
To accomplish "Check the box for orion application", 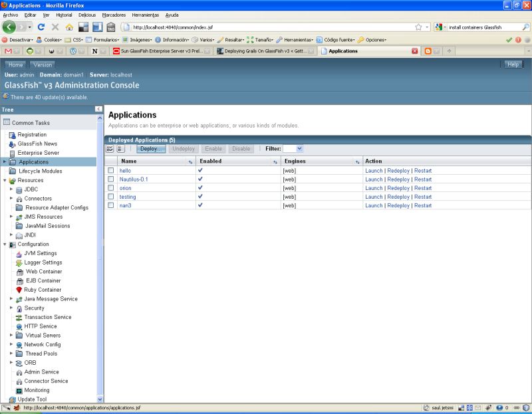I will [110, 188].
